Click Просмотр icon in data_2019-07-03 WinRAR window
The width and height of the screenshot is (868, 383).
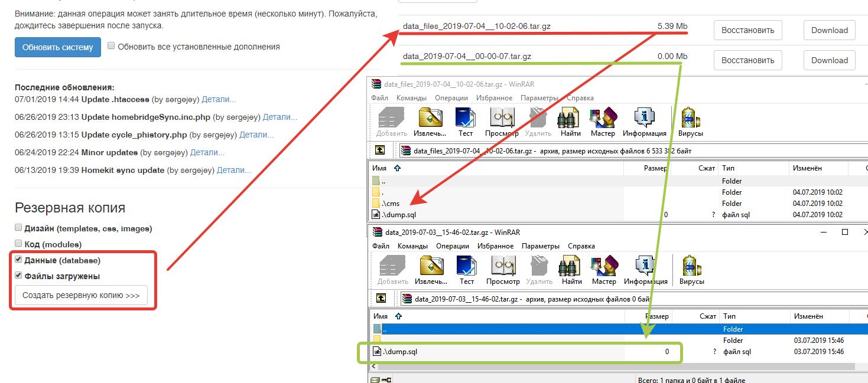point(503,270)
